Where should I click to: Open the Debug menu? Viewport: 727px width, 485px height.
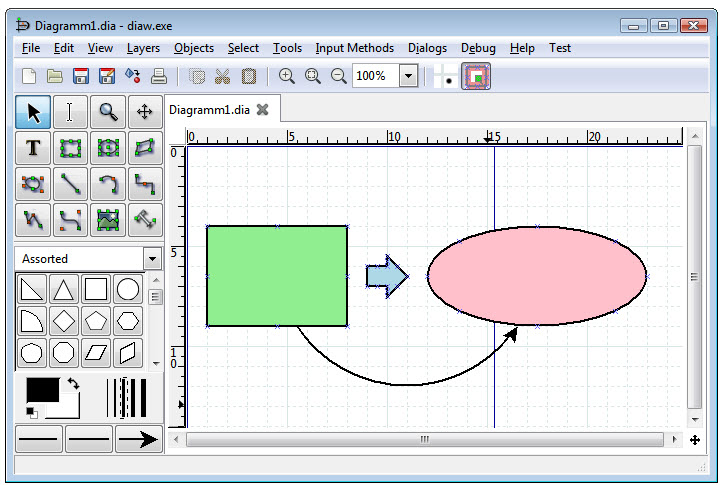pos(478,48)
